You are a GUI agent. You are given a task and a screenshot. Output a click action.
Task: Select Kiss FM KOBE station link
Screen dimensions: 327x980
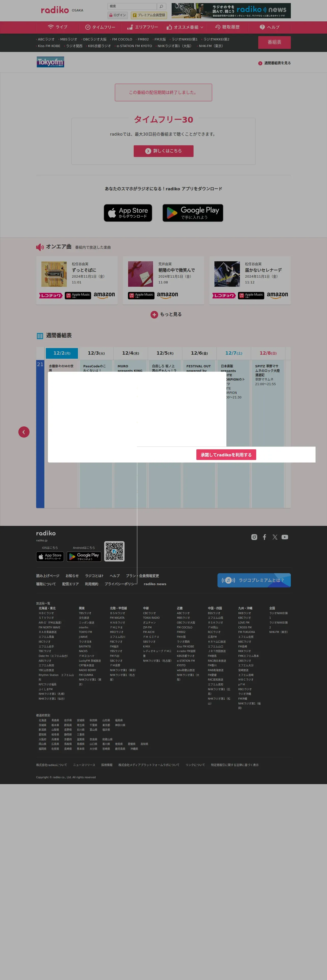click(x=49, y=46)
